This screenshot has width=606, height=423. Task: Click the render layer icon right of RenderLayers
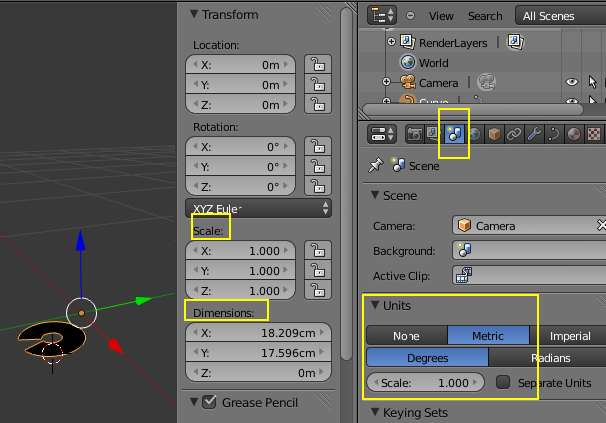pos(516,41)
